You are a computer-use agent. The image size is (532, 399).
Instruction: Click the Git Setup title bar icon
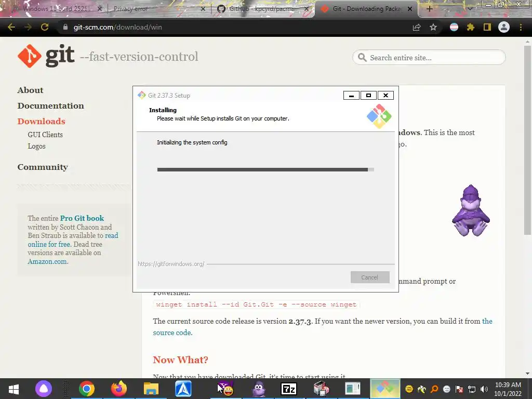(141, 96)
